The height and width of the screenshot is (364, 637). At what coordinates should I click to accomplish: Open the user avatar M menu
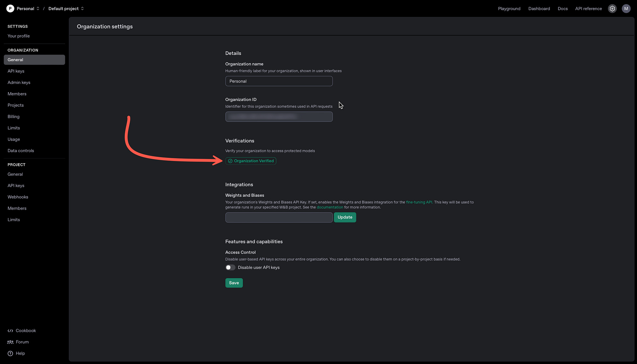click(626, 9)
